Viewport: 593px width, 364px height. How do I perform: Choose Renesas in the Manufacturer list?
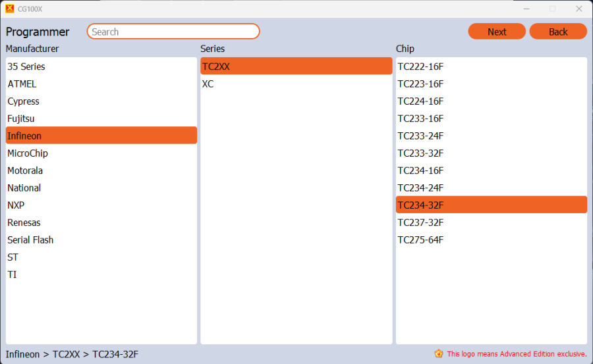coord(24,222)
